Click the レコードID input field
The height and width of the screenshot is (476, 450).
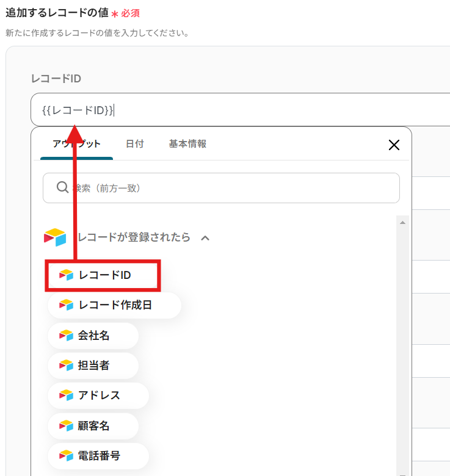[x=240, y=110]
